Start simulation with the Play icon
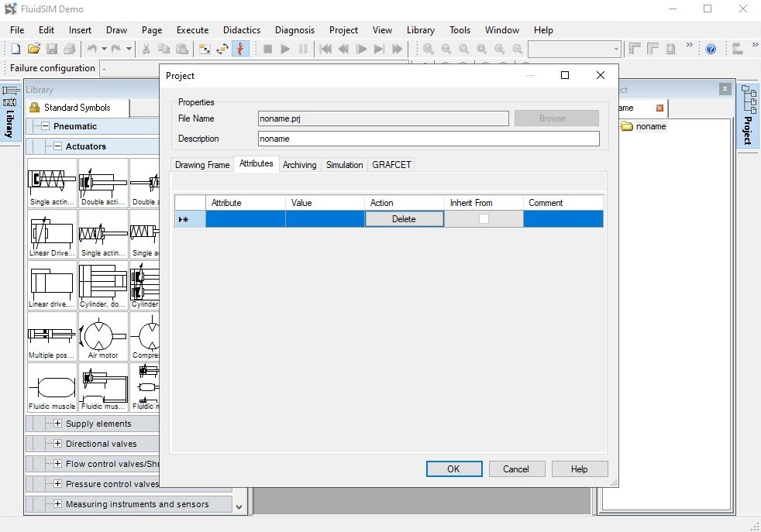The width and height of the screenshot is (761, 532). point(285,49)
